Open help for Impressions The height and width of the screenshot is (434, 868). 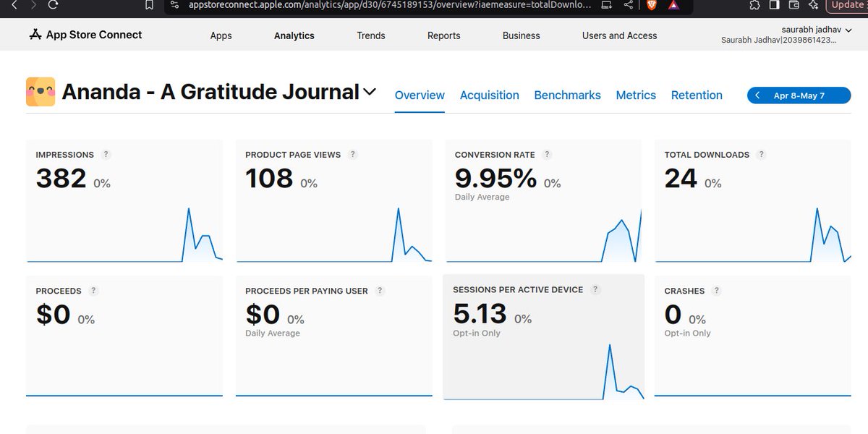pos(106,154)
